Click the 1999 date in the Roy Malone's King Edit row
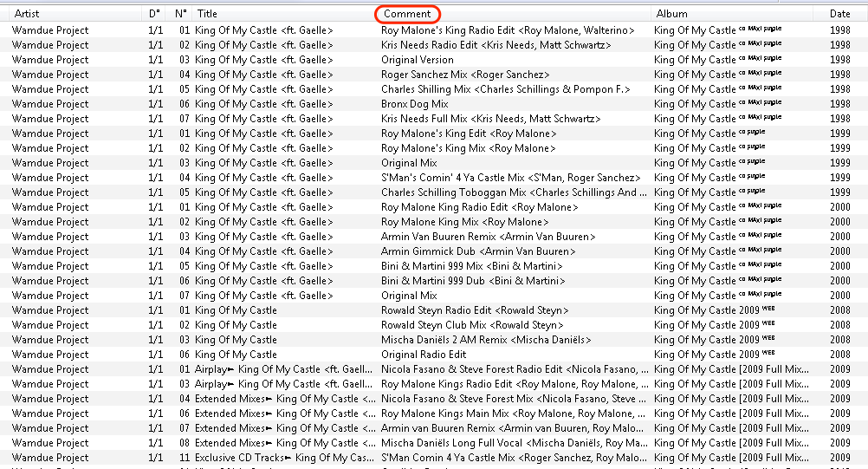The width and height of the screenshot is (868, 469). coord(839,134)
